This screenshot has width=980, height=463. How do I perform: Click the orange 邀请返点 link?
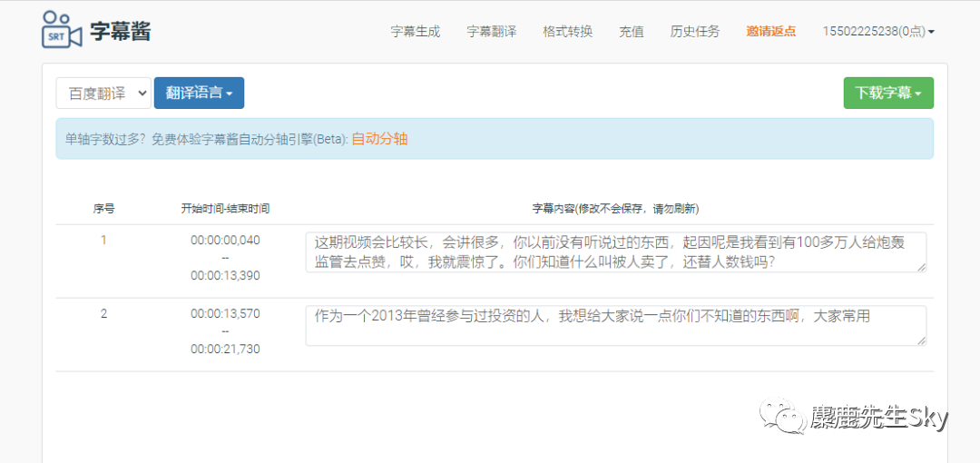tap(770, 31)
